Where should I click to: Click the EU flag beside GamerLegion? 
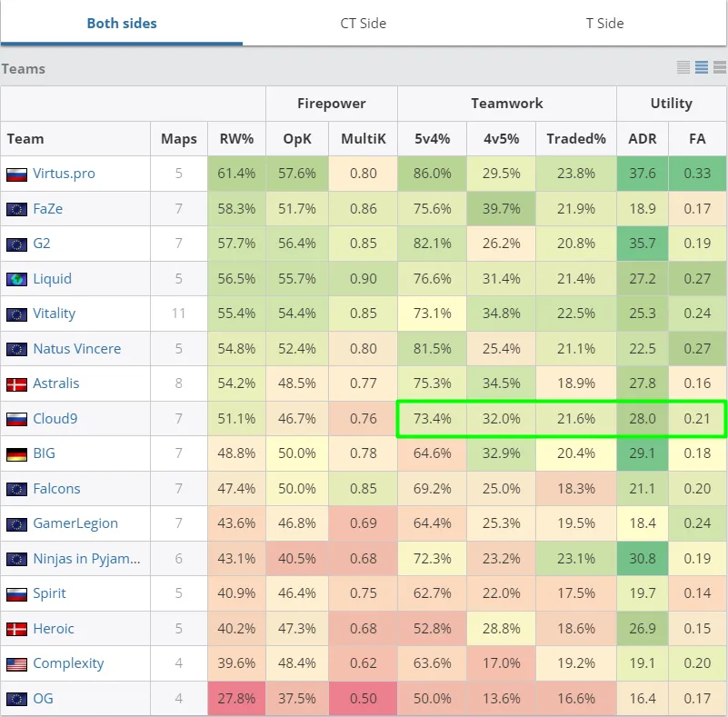coord(16,525)
